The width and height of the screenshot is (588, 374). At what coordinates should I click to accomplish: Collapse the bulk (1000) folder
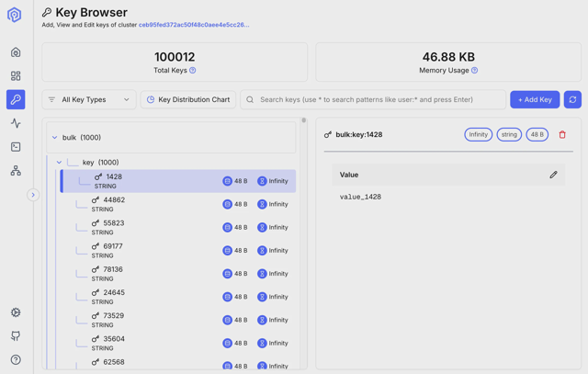[55, 137]
